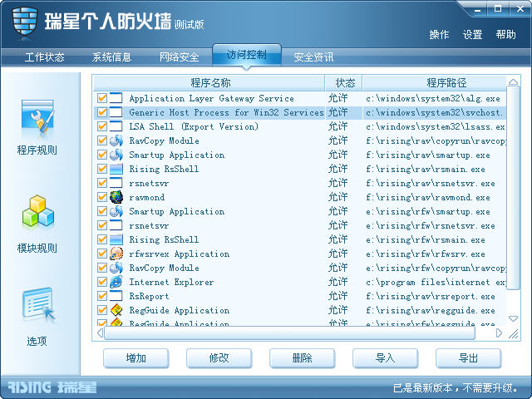Image resolution: width=532 pixels, height=399 pixels.
Task: Open the 帮助 menu
Action: pos(506,35)
